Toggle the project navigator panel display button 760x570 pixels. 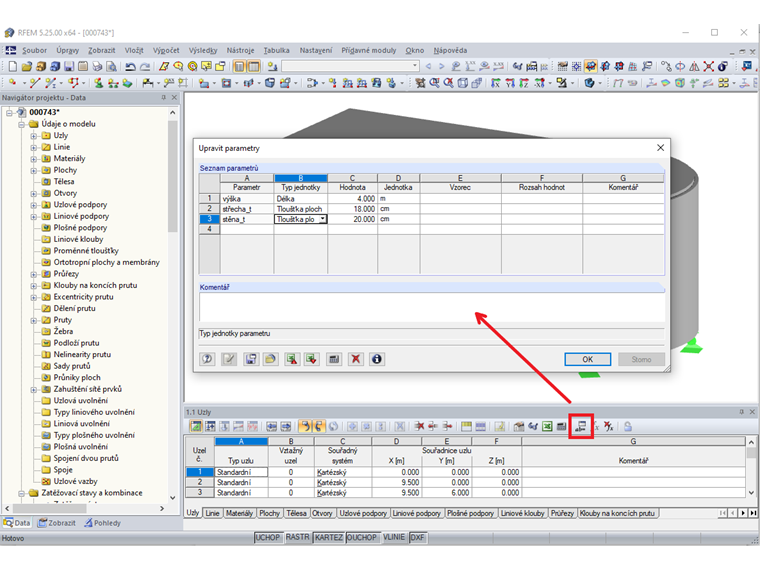[239, 66]
